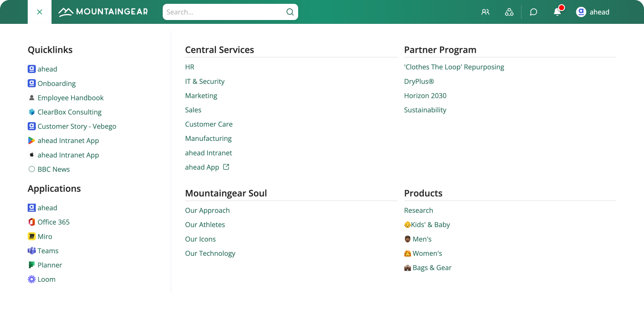Viewport: 644px width, 312px height.
Task: Click the Teams app icon
Action: tap(32, 251)
